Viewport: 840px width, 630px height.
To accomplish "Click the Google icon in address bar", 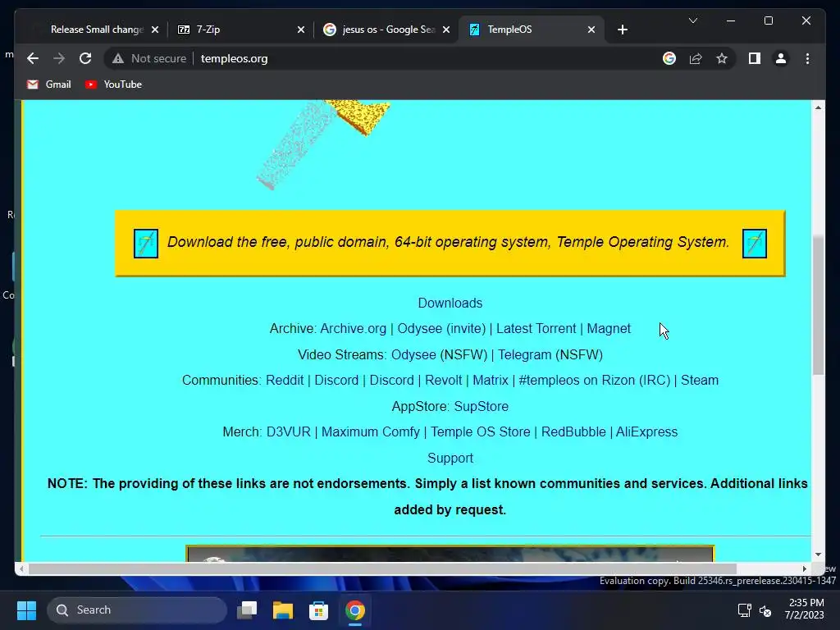I will [669, 58].
